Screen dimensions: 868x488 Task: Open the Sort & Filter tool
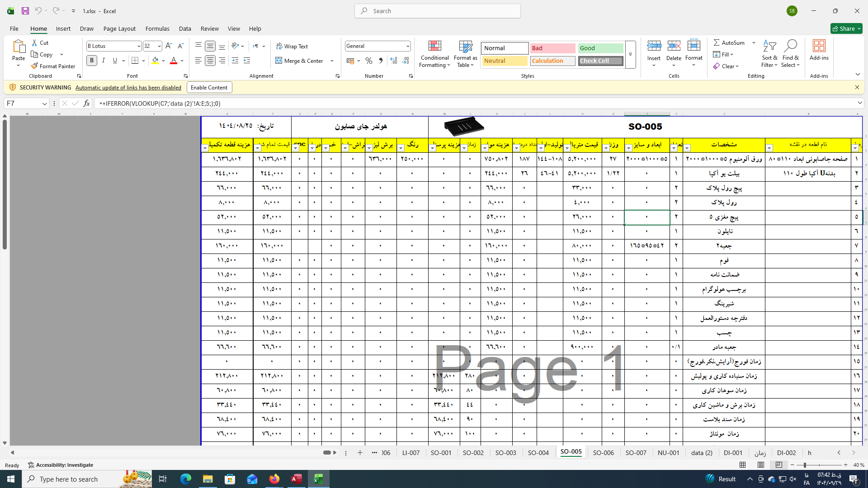pos(769,47)
